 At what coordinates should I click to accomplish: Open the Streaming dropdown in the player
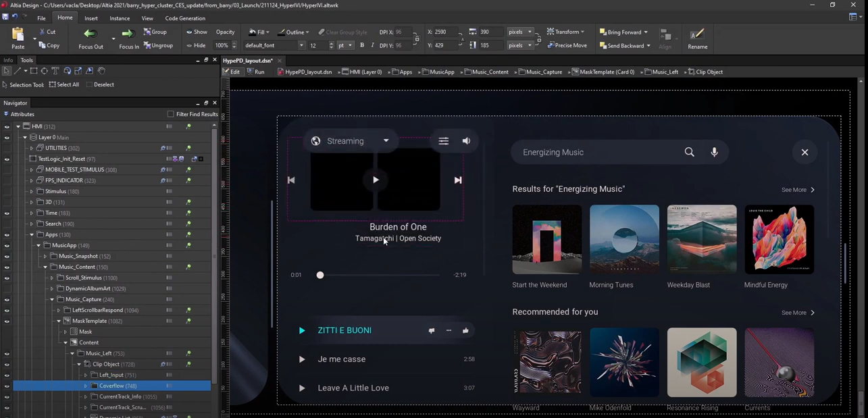(x=386, y=140)
